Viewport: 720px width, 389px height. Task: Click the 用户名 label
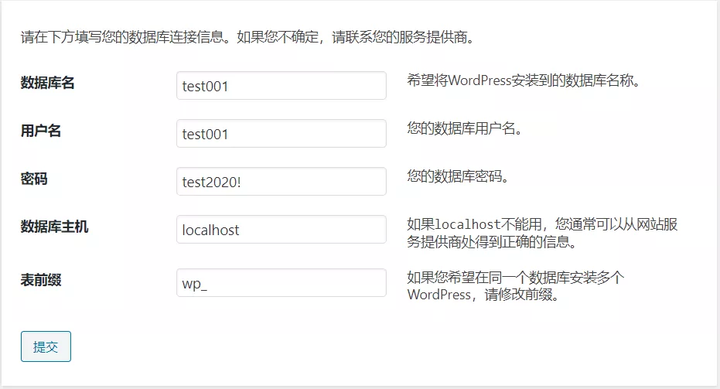click(x=40, y=131)
